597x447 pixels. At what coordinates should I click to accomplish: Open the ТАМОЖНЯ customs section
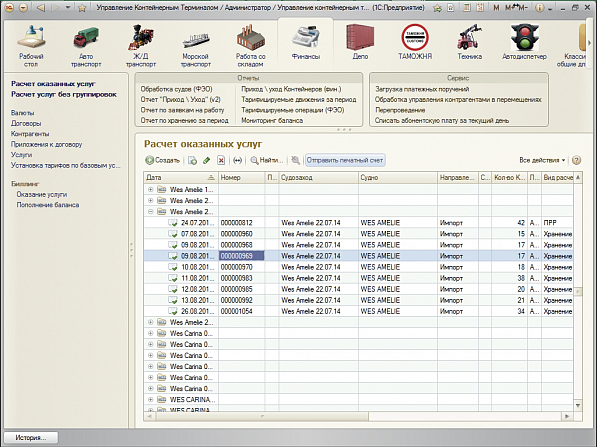click(x=415, y=42)
